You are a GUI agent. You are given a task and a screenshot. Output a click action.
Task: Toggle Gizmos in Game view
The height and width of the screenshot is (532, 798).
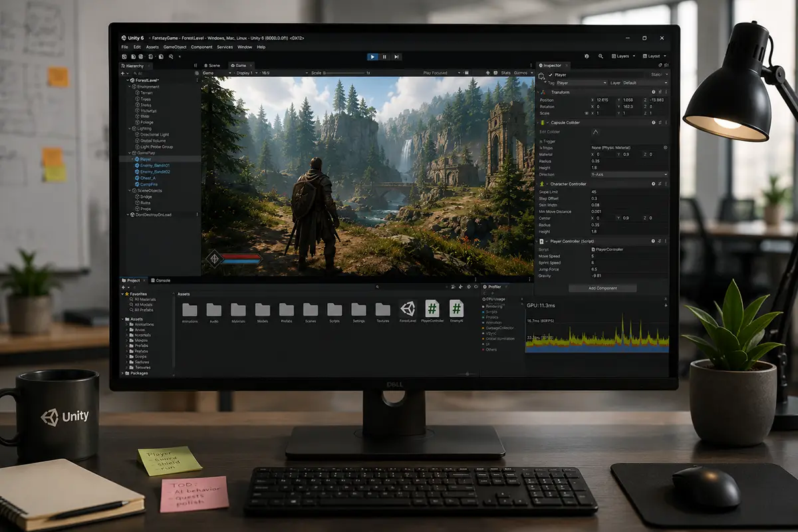pos(523,72)
